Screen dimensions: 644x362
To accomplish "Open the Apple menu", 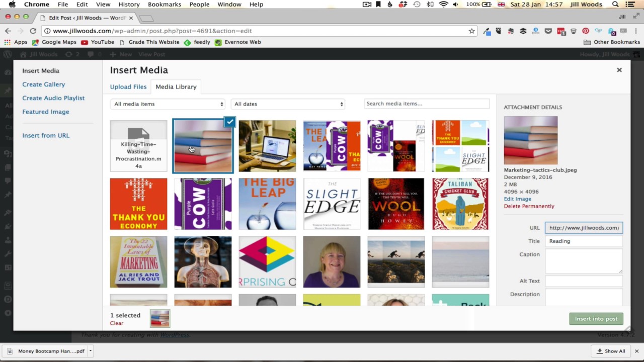I will [12, 5].
